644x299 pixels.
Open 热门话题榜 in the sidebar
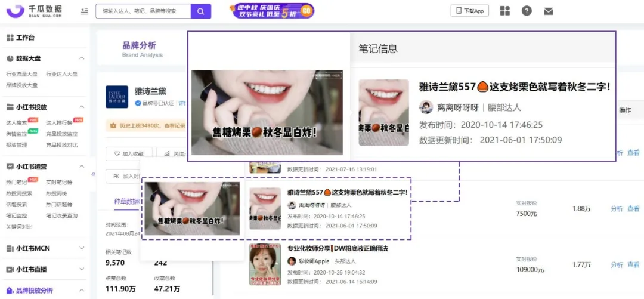(59, 204)
